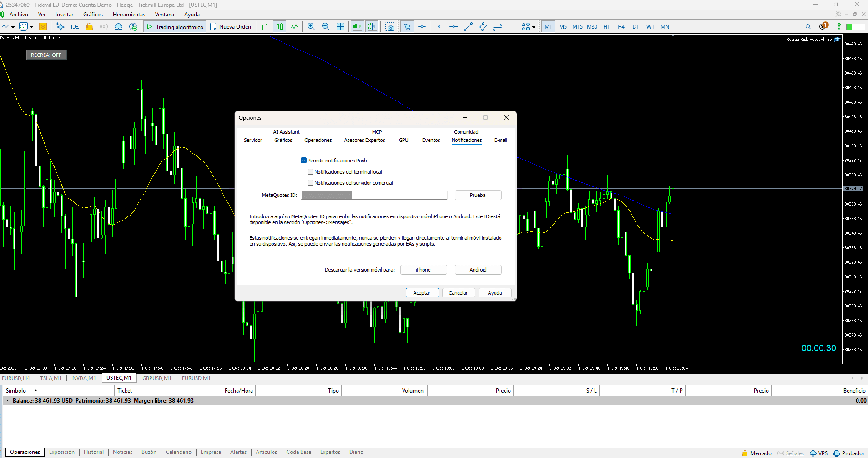The image size is (868, 458).
Task: Switch chart to candlestick mode
Action: tap(280, 27)
